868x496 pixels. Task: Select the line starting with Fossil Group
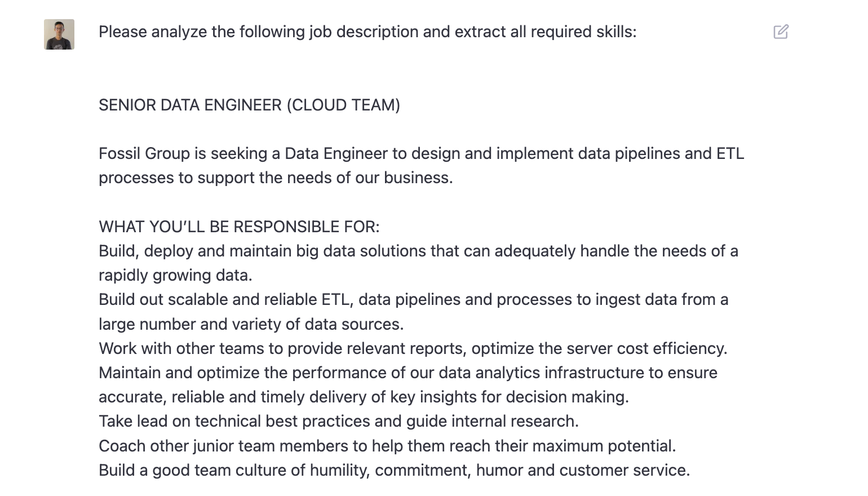(422, 153)
